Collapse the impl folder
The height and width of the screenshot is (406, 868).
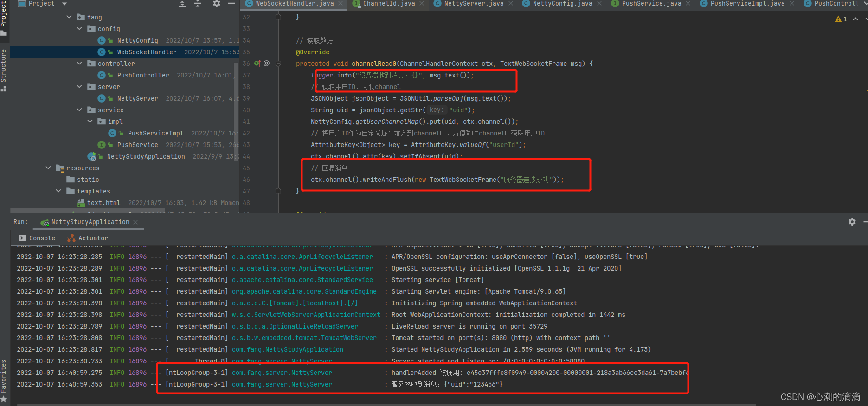[90, 122]
